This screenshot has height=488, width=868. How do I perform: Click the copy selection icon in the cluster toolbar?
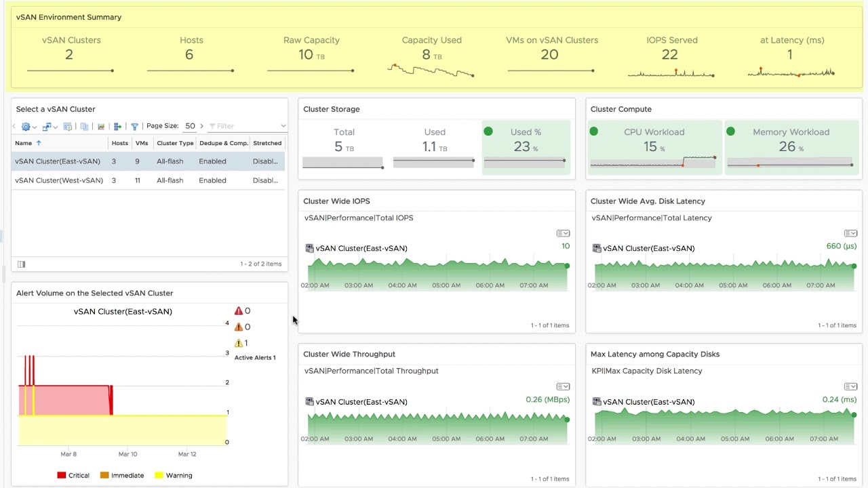pos(84,126)
